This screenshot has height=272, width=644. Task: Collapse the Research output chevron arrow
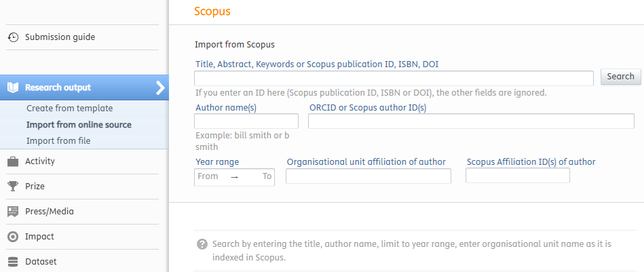(159, 88)
